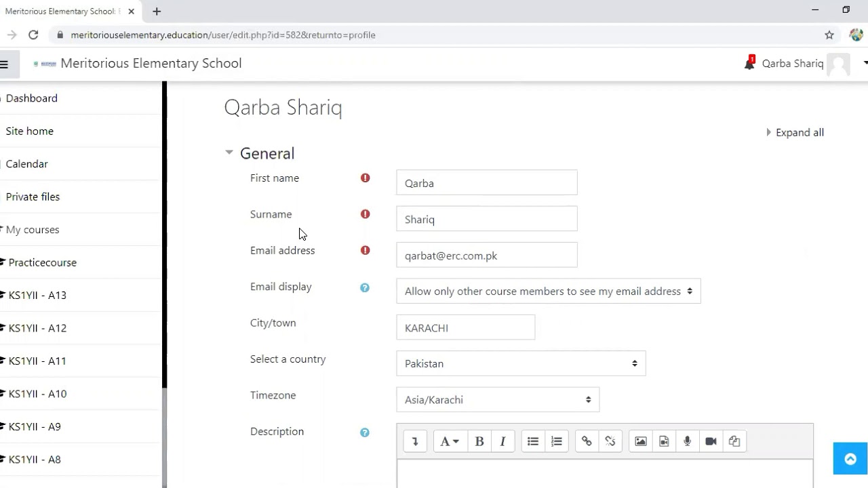Open the user avatar picture
The image size is (868, 488).
click(x=839, y=64)
